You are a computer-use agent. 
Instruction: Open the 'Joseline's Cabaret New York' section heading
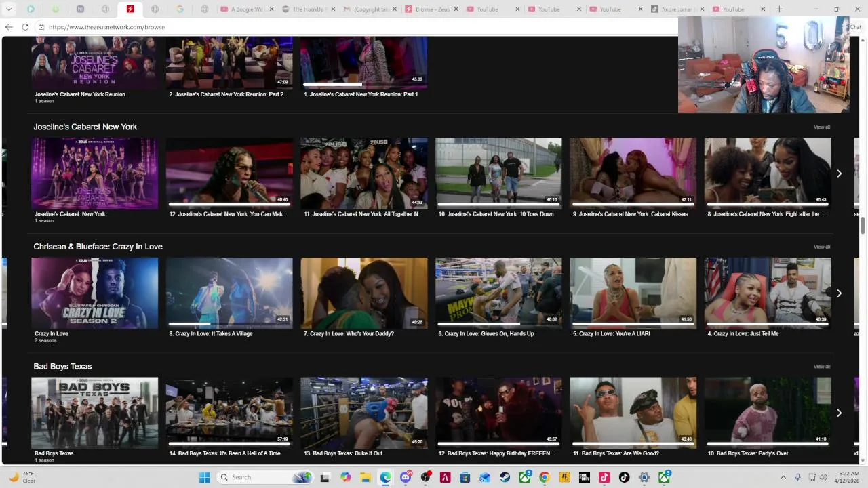[x=85, y=127]
